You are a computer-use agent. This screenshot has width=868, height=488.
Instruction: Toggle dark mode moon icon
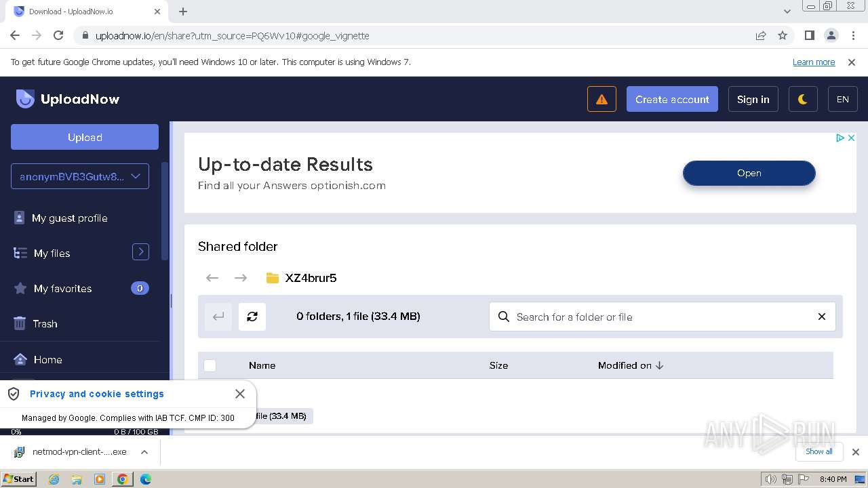pyautogui.click(x=803, y=99)
